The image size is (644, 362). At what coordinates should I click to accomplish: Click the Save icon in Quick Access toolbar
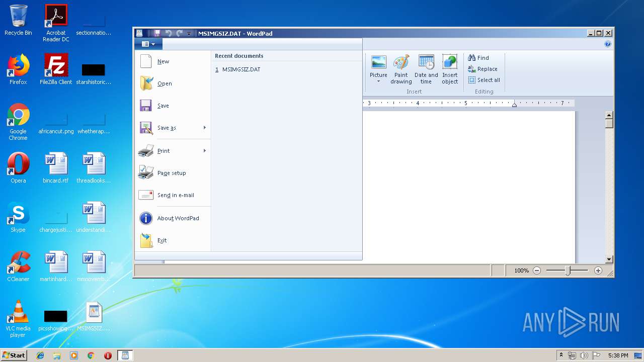[x=157, y=33]
